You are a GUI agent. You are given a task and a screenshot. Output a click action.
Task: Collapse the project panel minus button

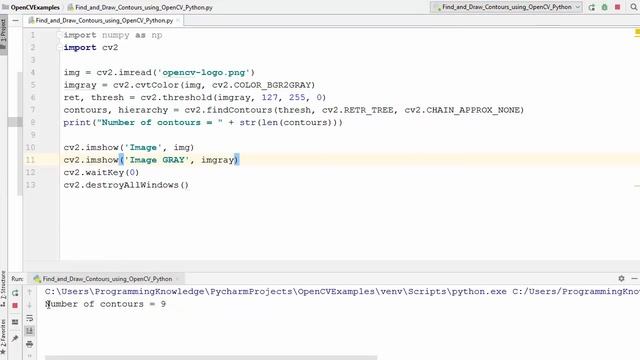[16, 20]
